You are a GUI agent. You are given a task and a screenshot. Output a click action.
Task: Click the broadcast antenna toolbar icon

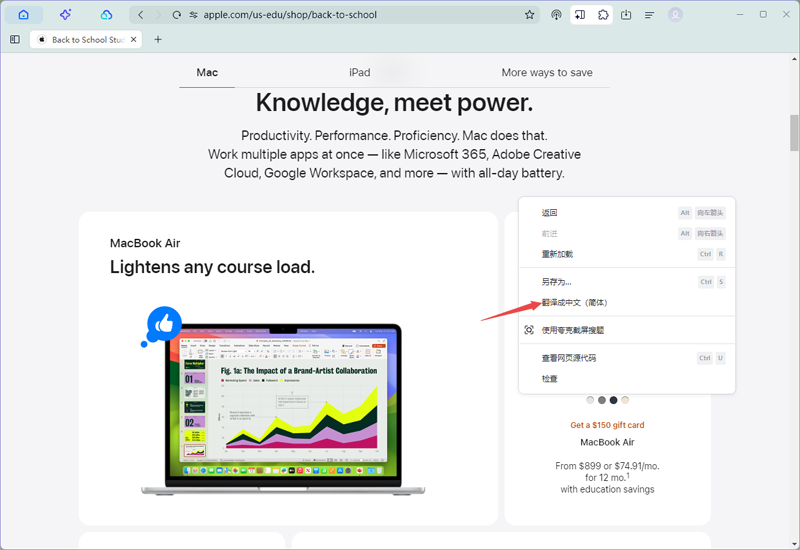556,15
